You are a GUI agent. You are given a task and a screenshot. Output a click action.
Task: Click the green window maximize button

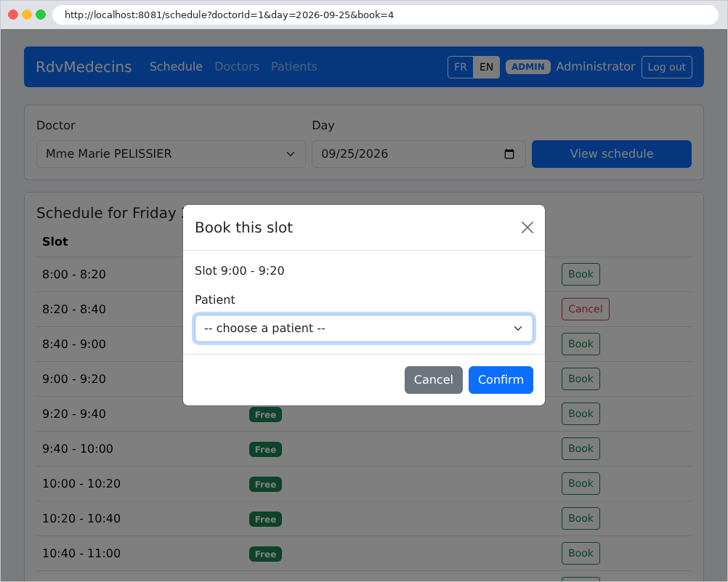(41, 15)
